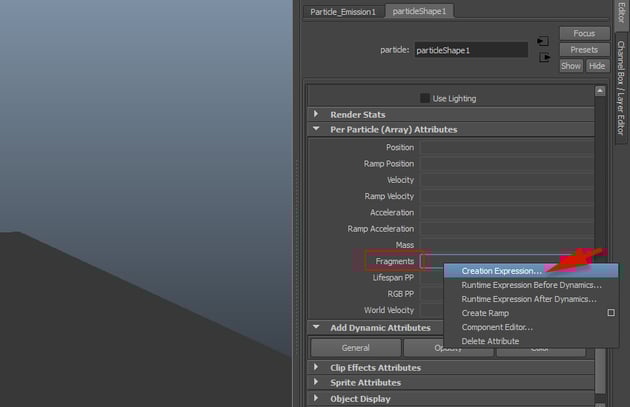The height and width of the screenshot is (407, 630).
Task: Expand the Render Stats section
Action: [451, 115]
